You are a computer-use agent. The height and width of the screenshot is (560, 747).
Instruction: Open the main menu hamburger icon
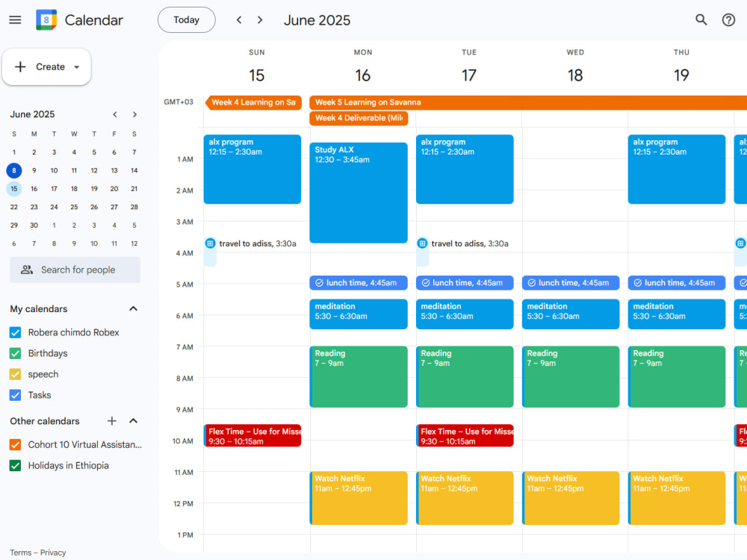(15, 19)
